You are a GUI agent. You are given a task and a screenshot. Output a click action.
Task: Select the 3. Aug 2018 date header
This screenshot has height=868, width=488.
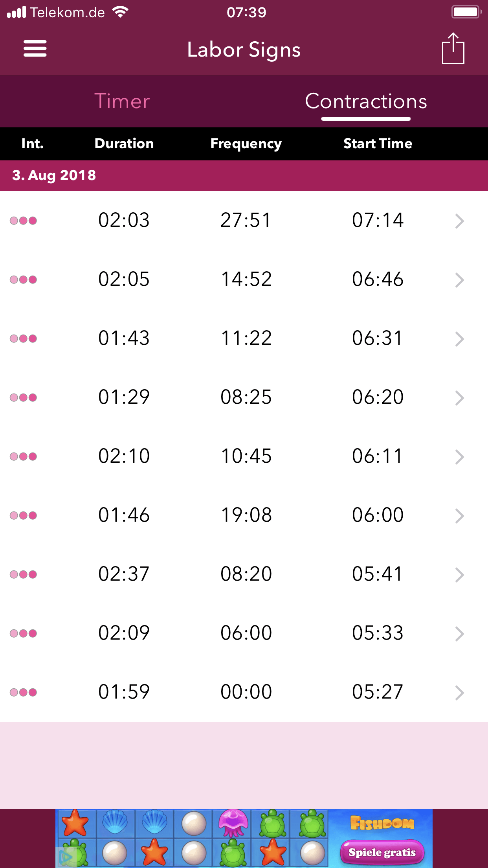point(54,175)
